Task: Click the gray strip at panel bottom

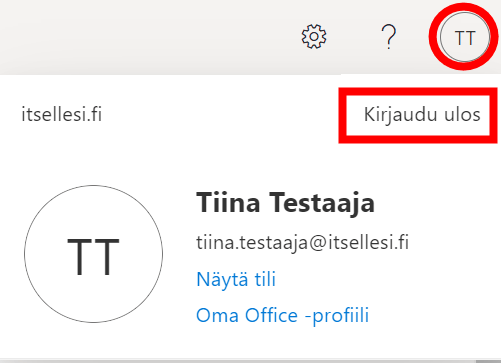Action: point(250,361)
